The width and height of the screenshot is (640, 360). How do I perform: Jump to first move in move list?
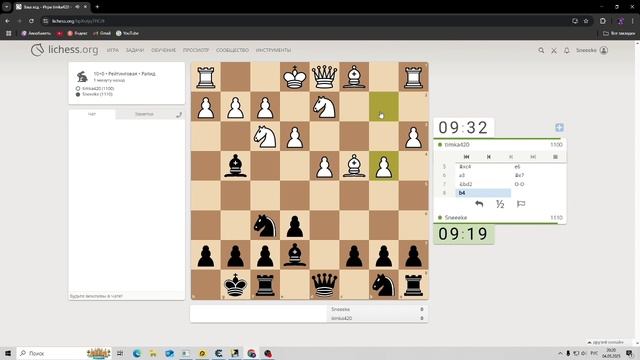tap(467, 157)
